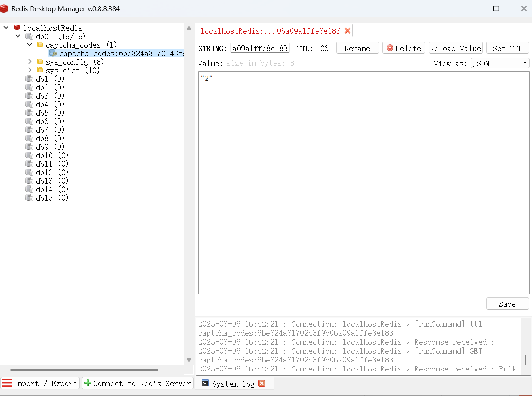Click the sys_dict (10) label
The width and height of the screenshot is (532, 396).
click(x=73, y=70)
